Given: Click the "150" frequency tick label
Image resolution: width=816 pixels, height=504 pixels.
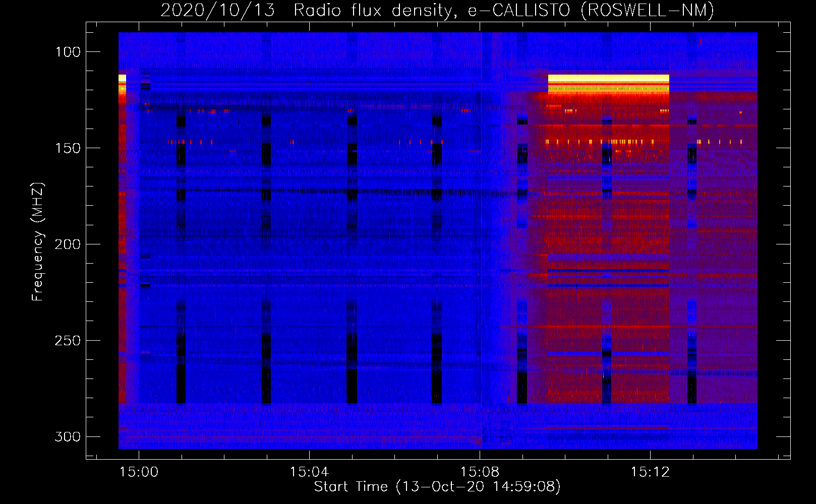Looking at the screenshot, I should (67, 148).
